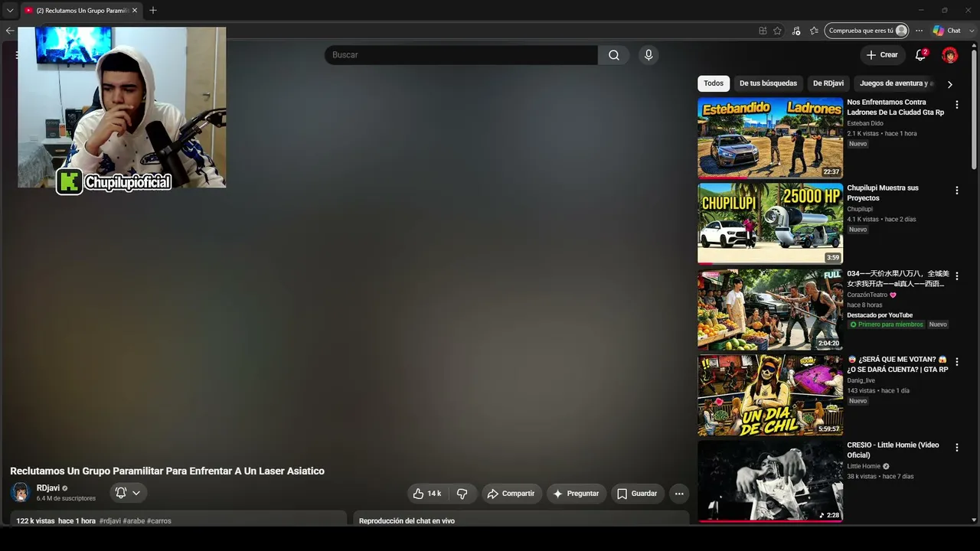The width and height of the screenshot is (980, 551).
Task: Open more options for the CorazónTeatro video
Action: tap(956, 276)
